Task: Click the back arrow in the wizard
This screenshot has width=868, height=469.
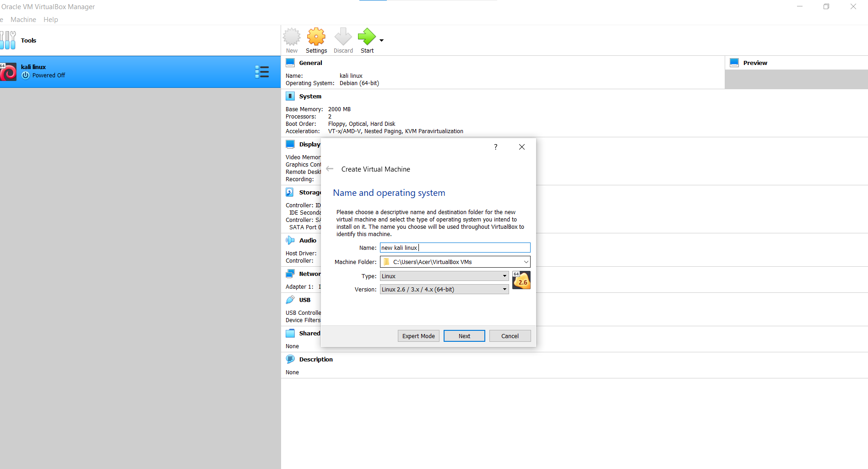Action: point(330,169)
